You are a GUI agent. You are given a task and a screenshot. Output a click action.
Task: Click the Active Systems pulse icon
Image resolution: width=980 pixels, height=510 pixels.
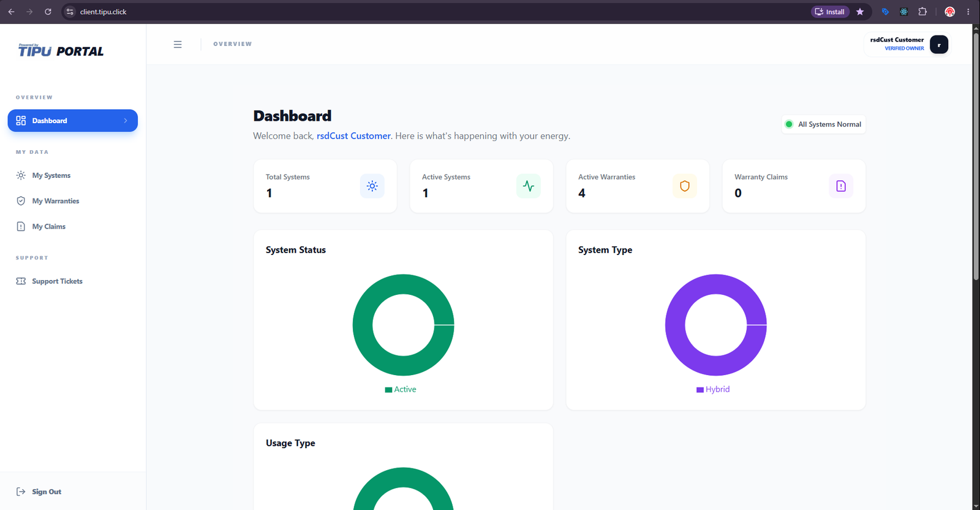click(x=529, y=186)
